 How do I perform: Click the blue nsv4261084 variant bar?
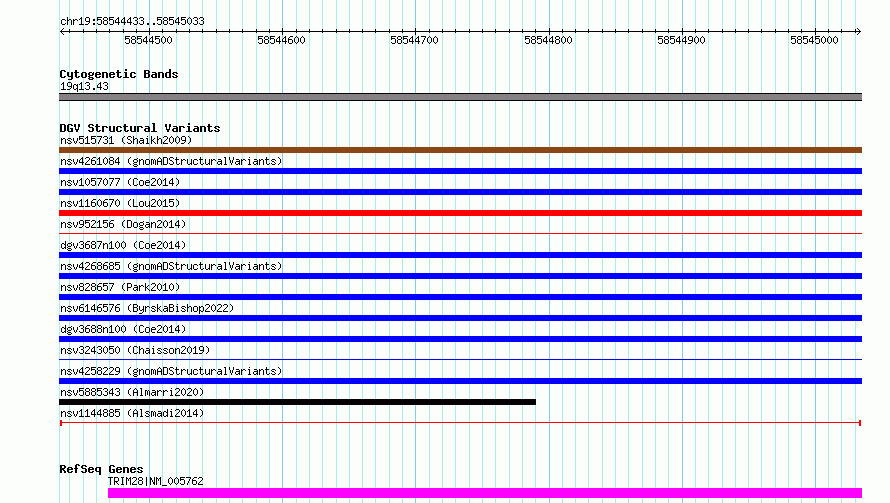(x=460, y=171)
